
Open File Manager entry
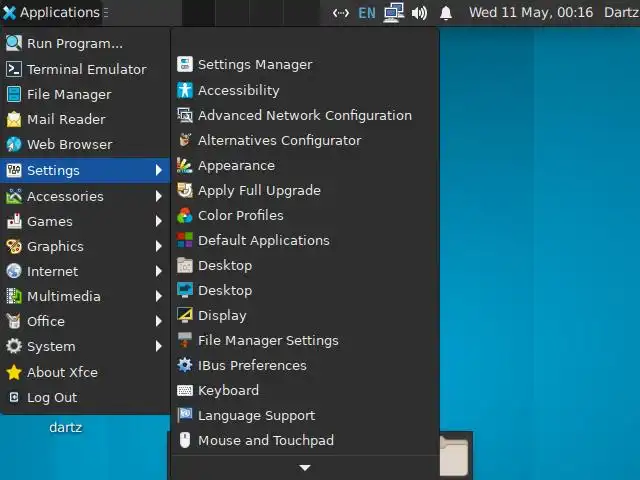[x=85, y=94]
